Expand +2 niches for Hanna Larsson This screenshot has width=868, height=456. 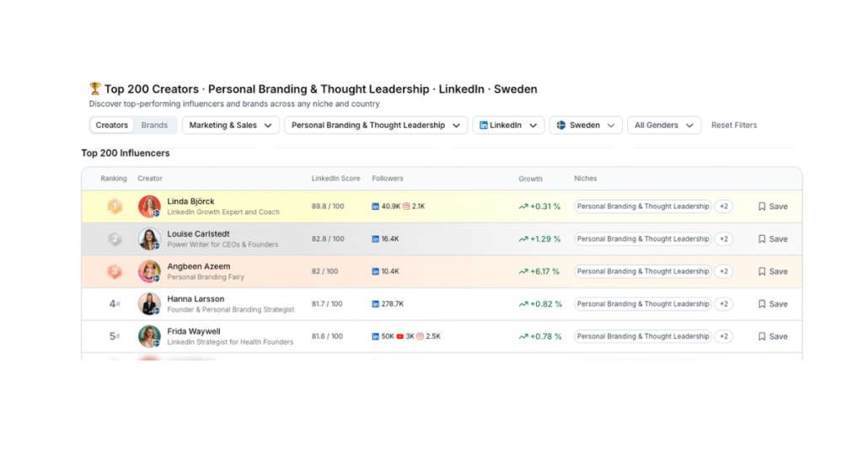tap(724, 303)
